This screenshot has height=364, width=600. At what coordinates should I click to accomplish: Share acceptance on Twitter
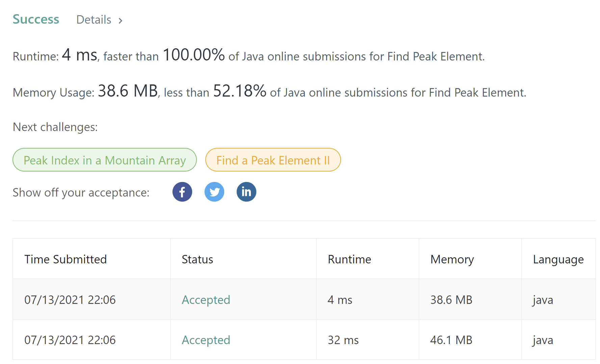[x=214, y=192]
